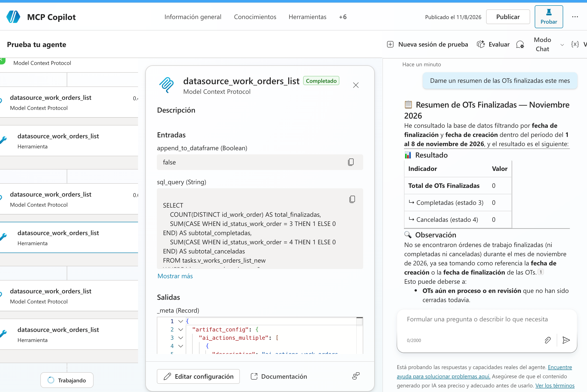
Task: Open the Información general tab
Action: coord(193,17)
